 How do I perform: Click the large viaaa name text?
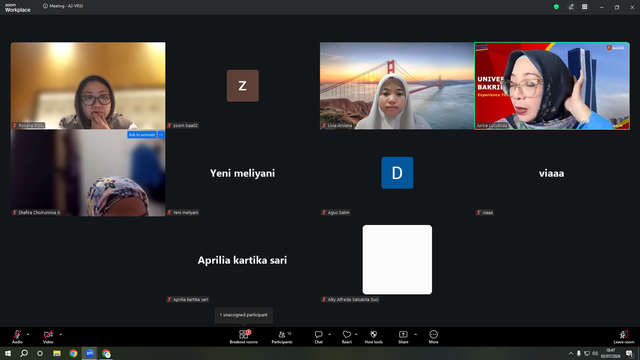pyautogui.click(x=551, y=173)
